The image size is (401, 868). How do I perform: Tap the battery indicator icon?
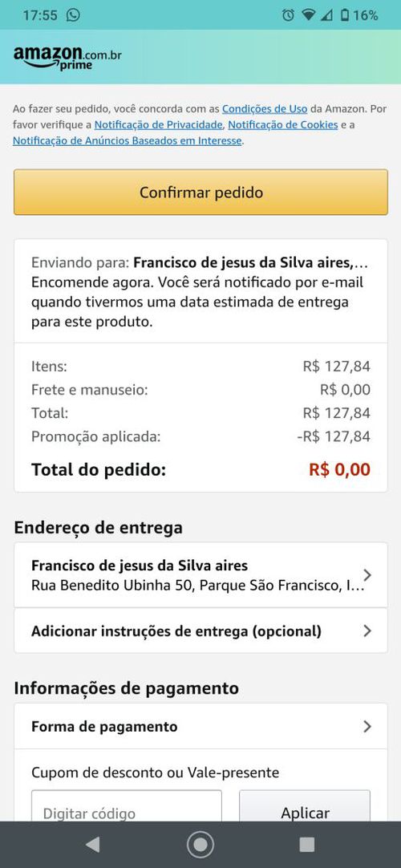pos(345,15)
